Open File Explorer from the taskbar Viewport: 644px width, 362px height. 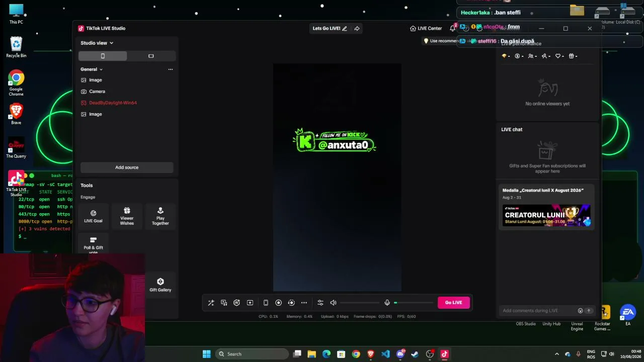click(x=312, y=354)
